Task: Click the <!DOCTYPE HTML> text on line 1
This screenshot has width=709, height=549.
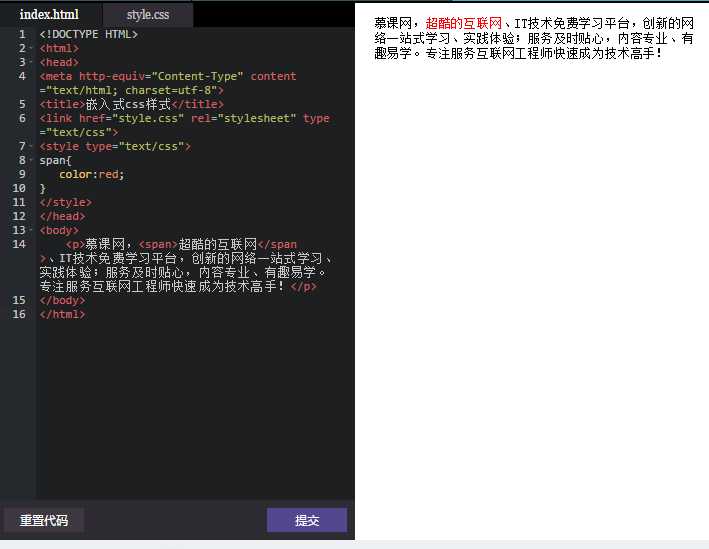Action: 89,34
